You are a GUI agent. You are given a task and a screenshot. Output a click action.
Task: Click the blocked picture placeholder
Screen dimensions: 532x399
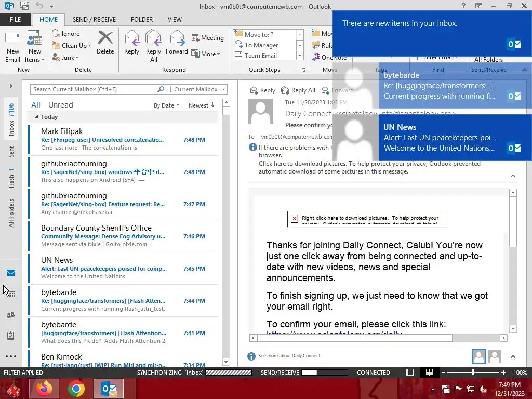pos(367,219)
